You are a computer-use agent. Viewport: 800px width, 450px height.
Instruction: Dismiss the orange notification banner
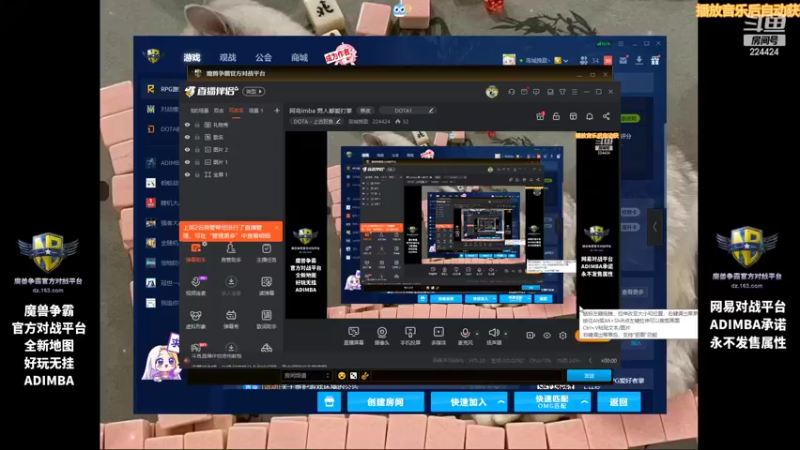pyautogui.click(x=277, y=227)
